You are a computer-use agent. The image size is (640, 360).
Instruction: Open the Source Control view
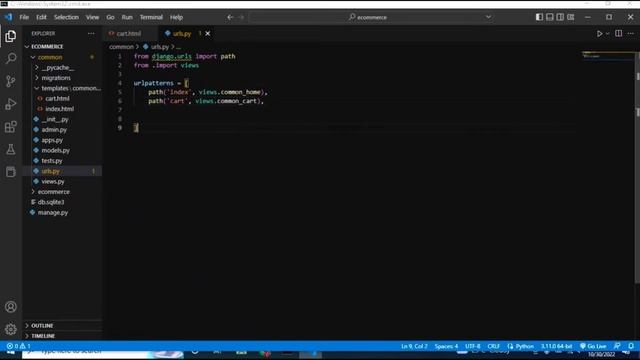[11, 81]
